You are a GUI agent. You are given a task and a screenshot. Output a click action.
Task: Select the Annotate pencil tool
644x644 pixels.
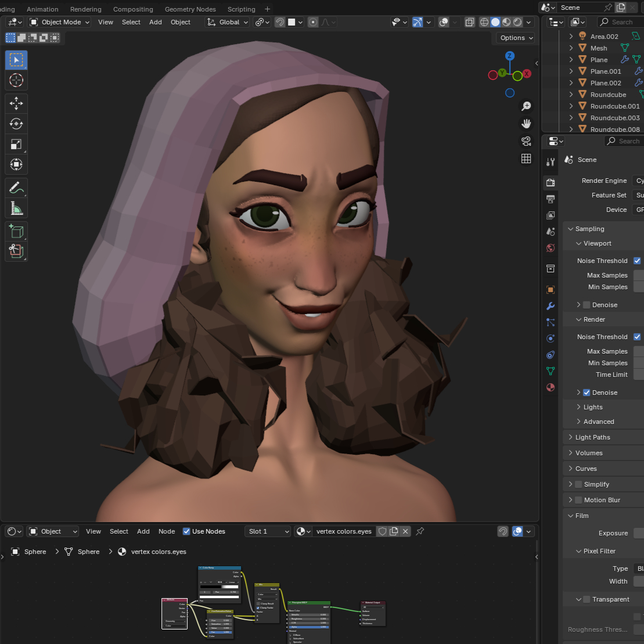[16, 188]
